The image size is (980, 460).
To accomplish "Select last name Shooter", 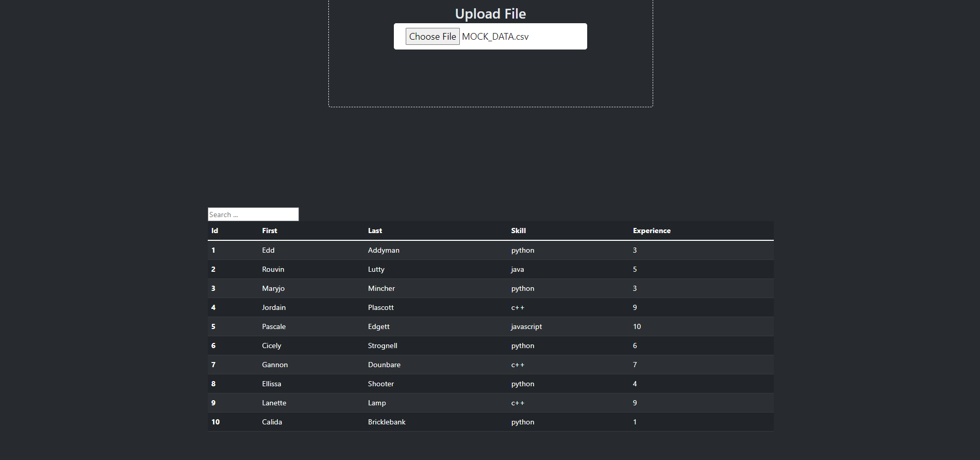I will point(381,384).
